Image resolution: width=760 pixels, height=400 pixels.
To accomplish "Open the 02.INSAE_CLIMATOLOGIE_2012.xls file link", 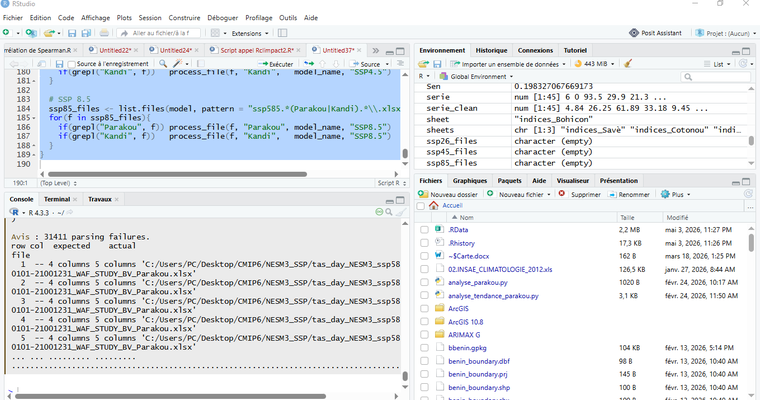I will (500, 269).
